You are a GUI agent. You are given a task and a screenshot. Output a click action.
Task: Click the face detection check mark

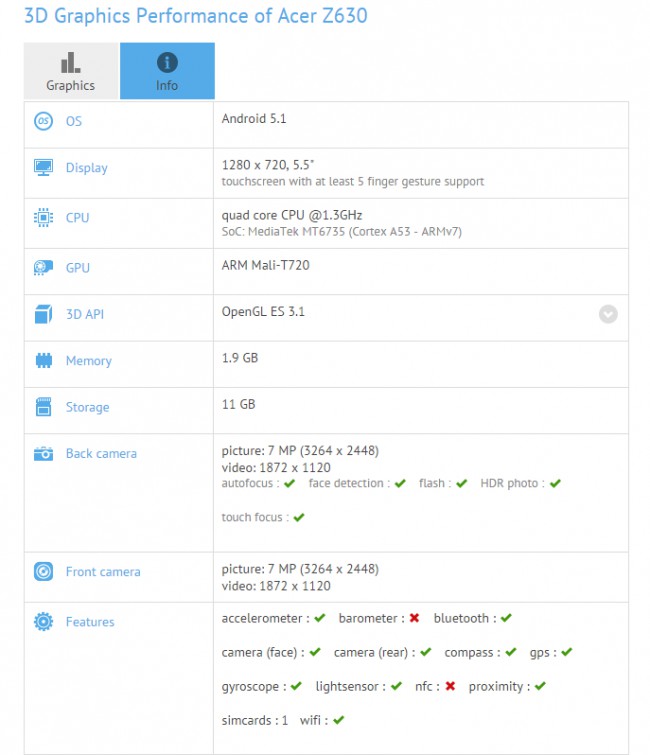click(400, 483)
